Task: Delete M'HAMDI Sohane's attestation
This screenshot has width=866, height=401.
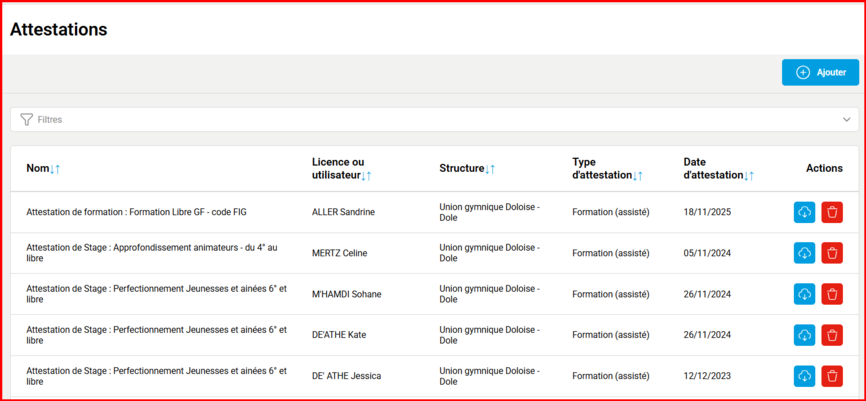Action: [832, 294]
